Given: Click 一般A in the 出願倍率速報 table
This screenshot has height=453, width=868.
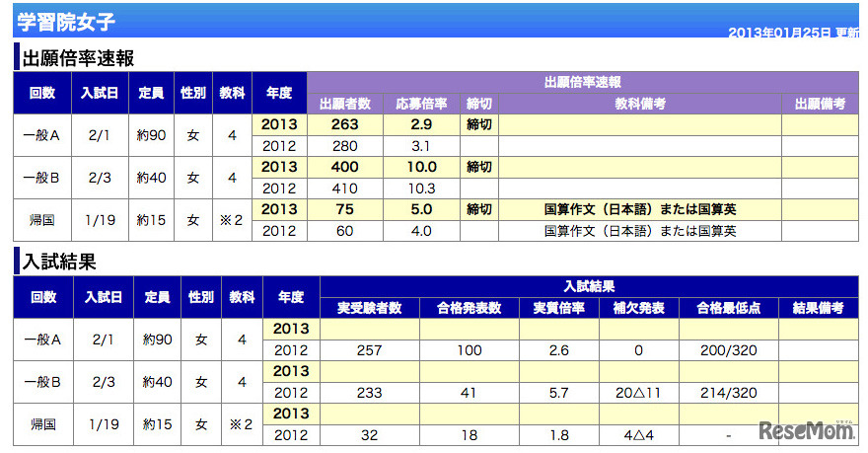Looking at the screenshot, I should (41, 135).
